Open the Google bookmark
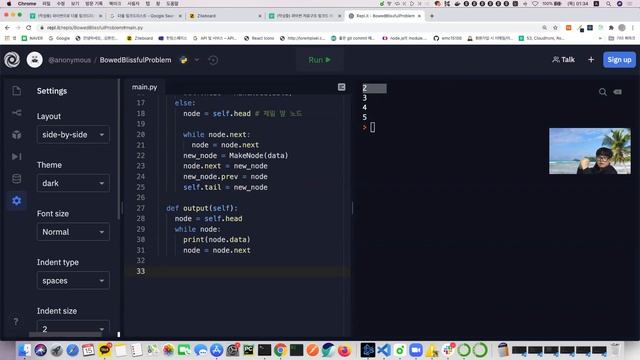The height and width of the screenshot is (360, 640). point(59,38)
